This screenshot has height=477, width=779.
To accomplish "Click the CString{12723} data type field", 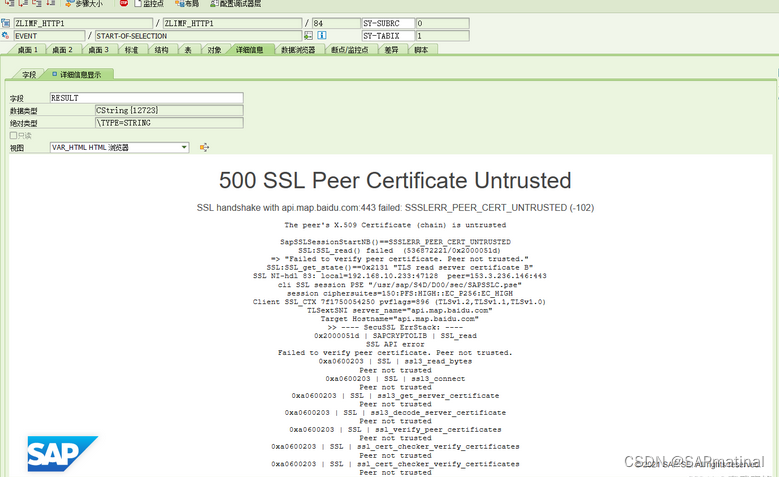I will click(x=169, y=110).
